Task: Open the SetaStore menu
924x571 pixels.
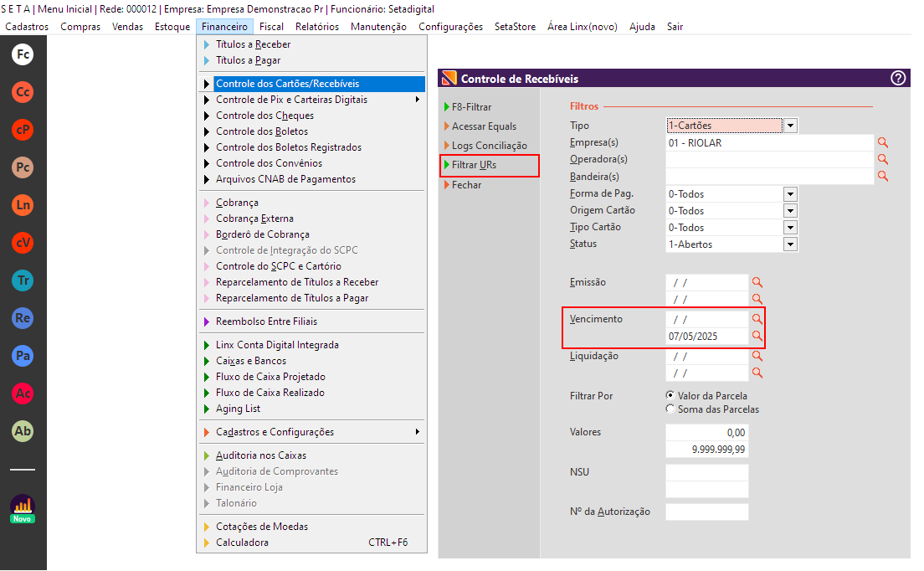Action: [515, 27]
